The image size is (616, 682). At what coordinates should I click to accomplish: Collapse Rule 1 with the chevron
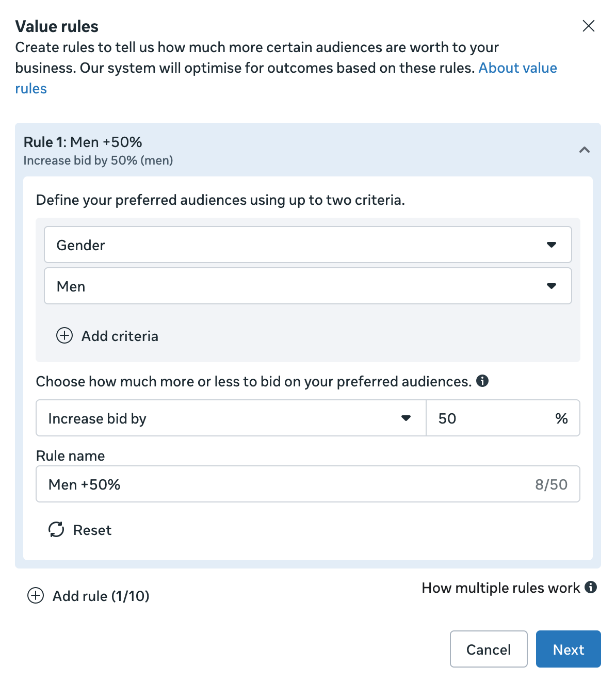[585, 150]
